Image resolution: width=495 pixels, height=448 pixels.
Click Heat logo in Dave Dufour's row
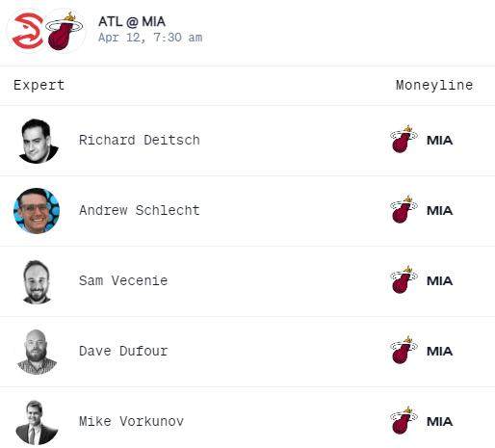pos(404,350)
